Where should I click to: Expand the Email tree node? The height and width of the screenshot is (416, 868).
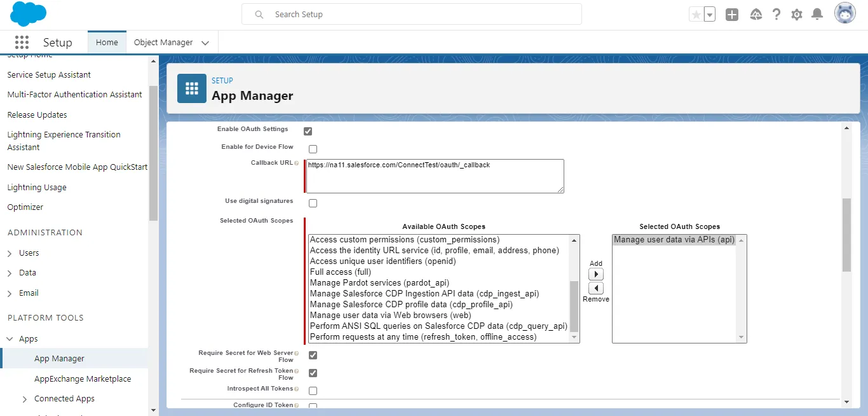(10, 293)
